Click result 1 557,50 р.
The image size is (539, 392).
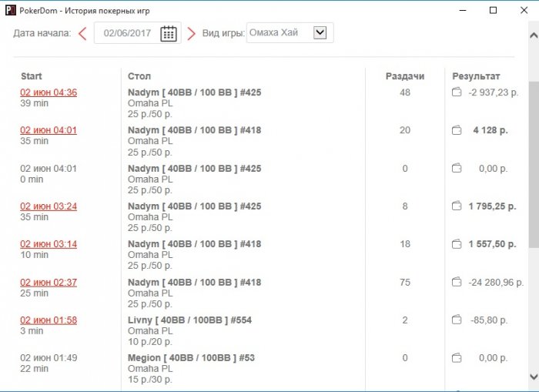(492, 244)
